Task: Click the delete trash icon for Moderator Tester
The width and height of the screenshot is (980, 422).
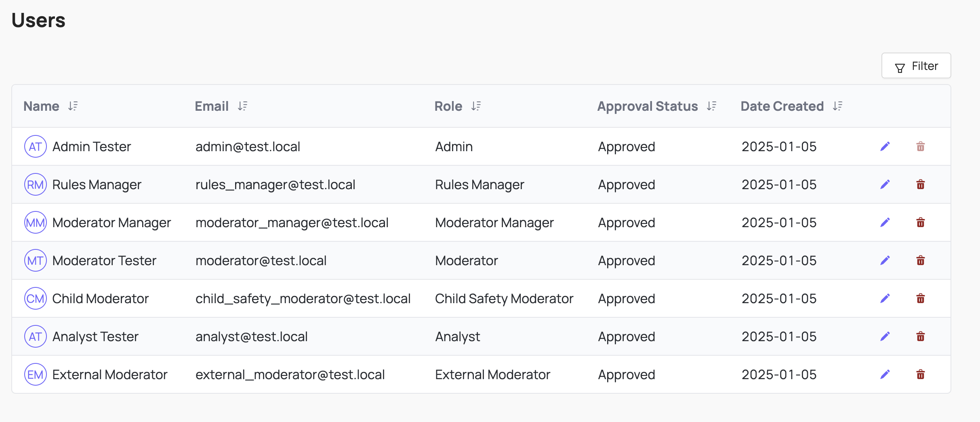Action: tap(921, 260)
